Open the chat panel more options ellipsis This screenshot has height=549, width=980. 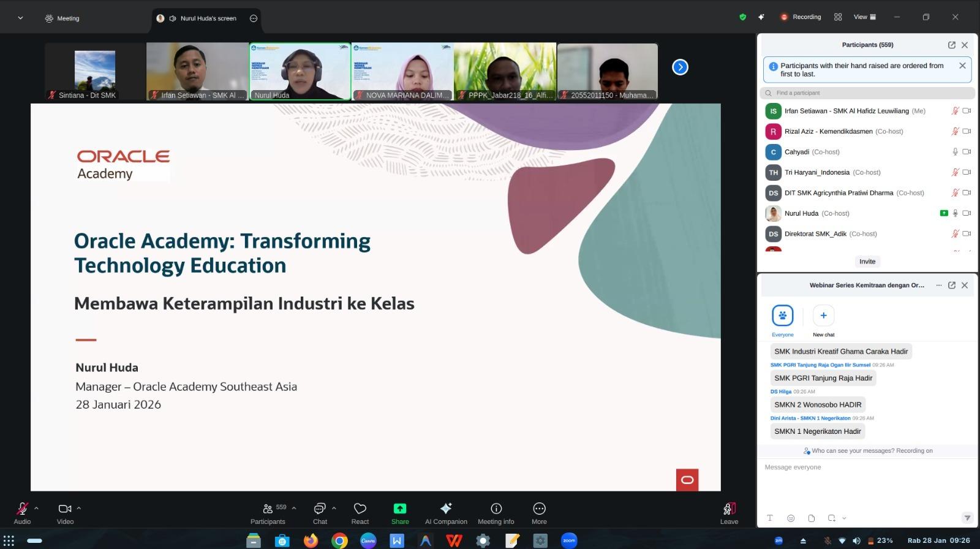(x=939, y=285)
